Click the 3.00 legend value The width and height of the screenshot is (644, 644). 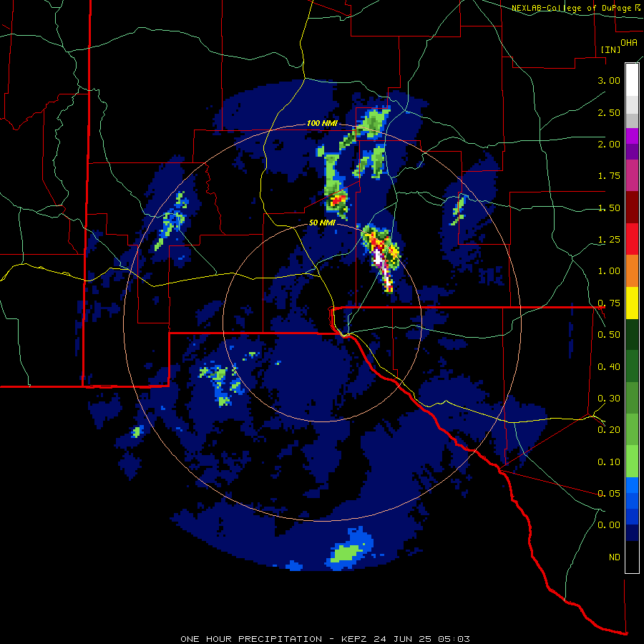coord(609,80)
